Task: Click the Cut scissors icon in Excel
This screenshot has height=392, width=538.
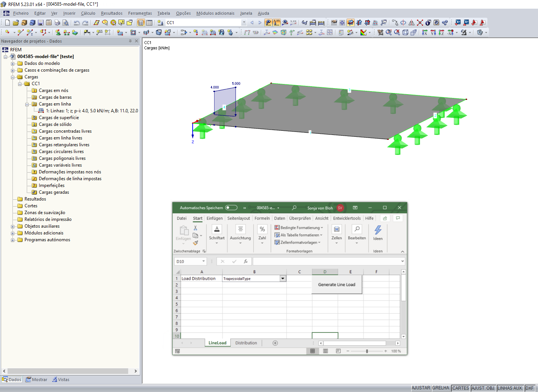Action: point(195,228)
